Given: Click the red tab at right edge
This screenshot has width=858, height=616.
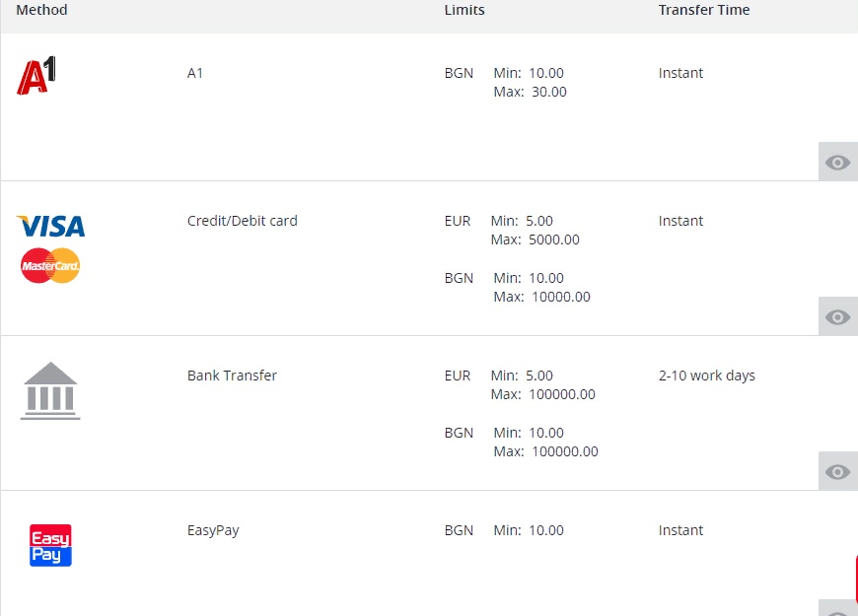Looking at the screenshot, I should coord(856,579).
